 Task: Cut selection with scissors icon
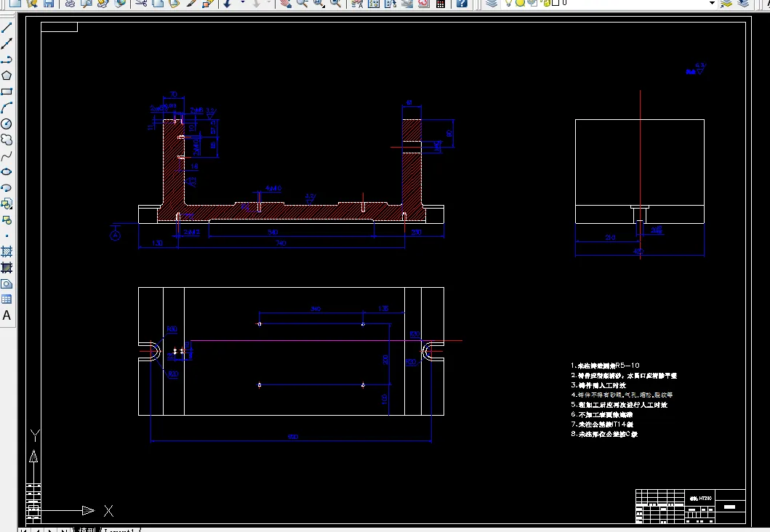click(x=141, y=3)
